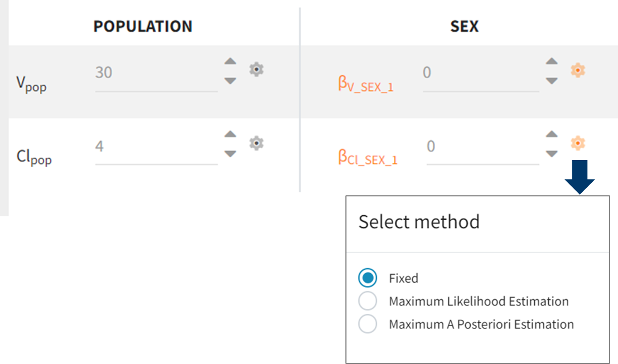Increase βV_SEX_1 with the up arrow
The height and width of the screenshot is (364, 618).
(552, 61)
